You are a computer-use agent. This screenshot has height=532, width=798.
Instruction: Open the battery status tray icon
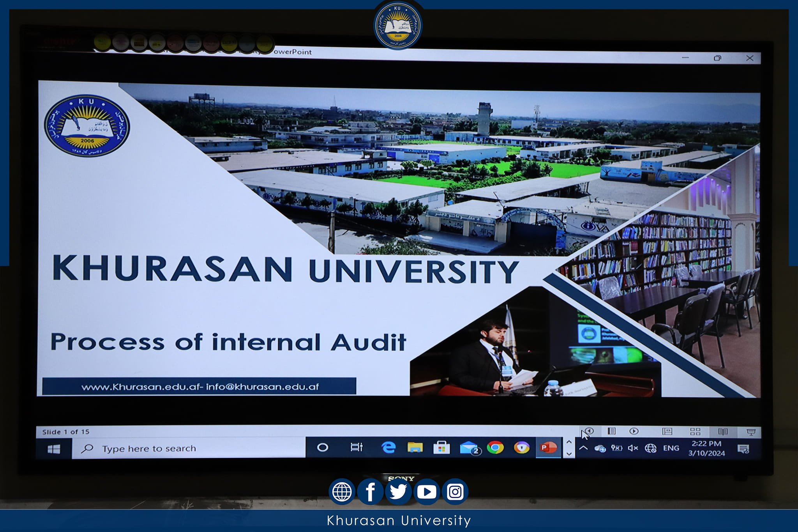[616, 448]
